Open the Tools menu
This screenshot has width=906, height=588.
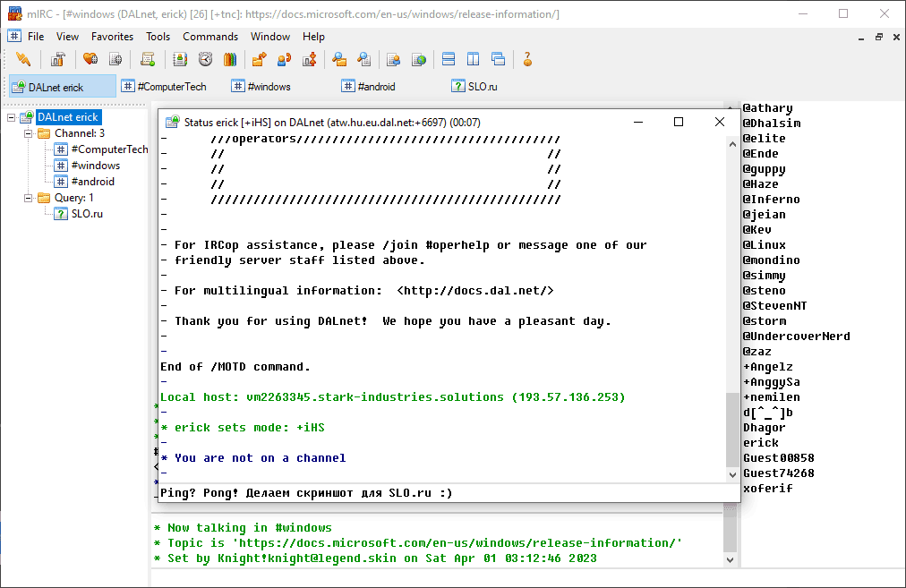(158, 37)
